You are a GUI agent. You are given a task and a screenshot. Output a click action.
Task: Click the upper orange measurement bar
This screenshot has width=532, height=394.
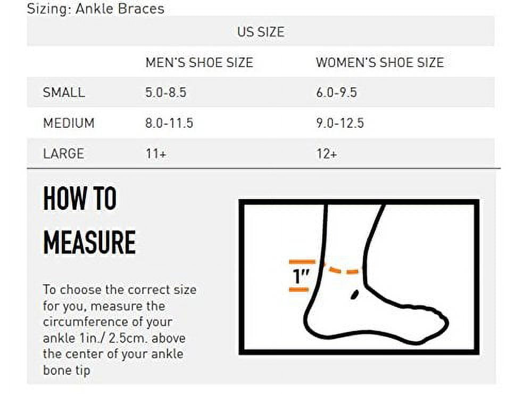click(x=301, y=262)
